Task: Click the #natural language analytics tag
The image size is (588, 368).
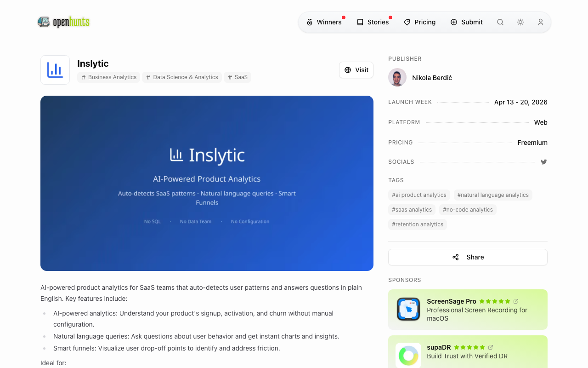Action: tap(493, 195)
